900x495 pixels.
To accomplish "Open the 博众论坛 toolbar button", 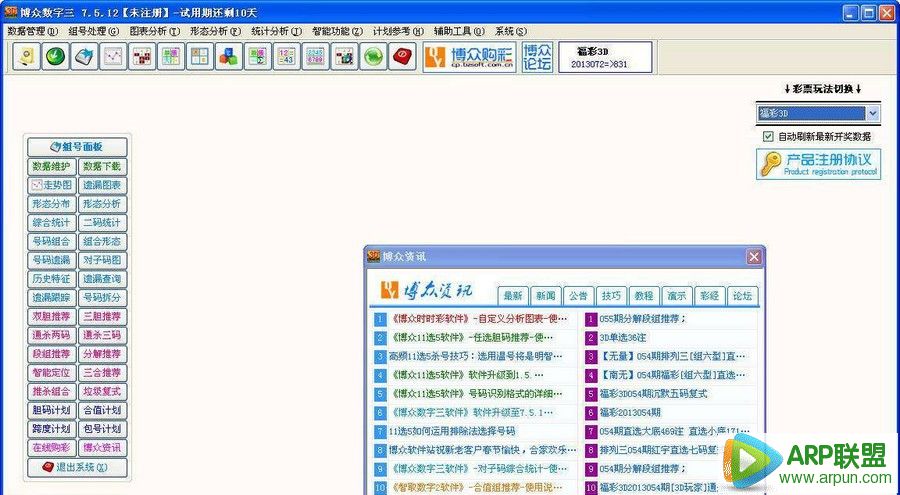I will pyautogui.click(x=537, y=57).
